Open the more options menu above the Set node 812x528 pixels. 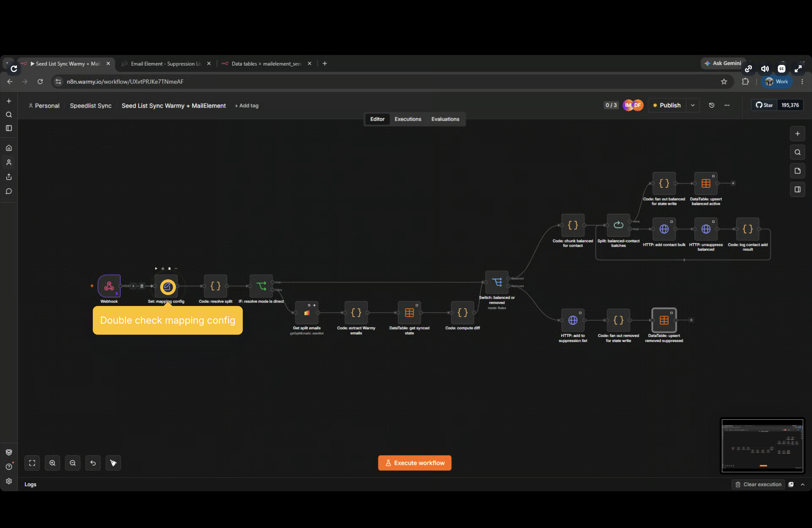pos(176,268)
